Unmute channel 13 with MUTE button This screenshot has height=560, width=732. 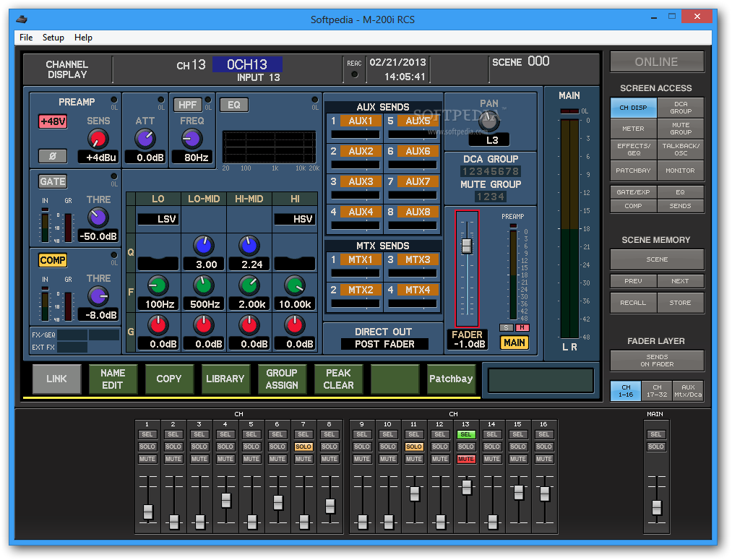tap(466, 459)
